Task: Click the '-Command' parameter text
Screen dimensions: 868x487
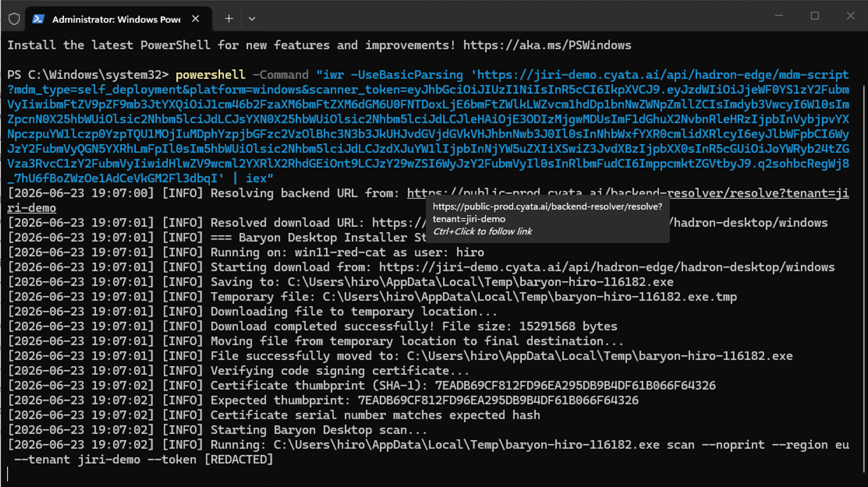Action: point(281,75)
